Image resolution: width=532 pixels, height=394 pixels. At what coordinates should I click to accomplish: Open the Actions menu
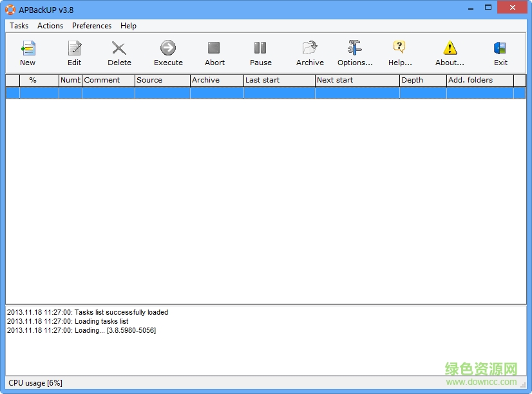pyautogui.click(x=50, y=26)
